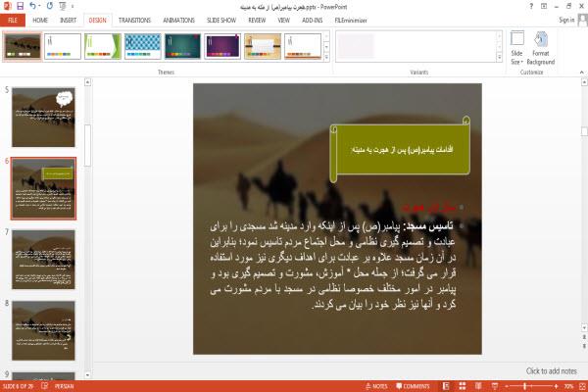Switch to Reading view icon
588x392 pixels.
coord(478,386)
